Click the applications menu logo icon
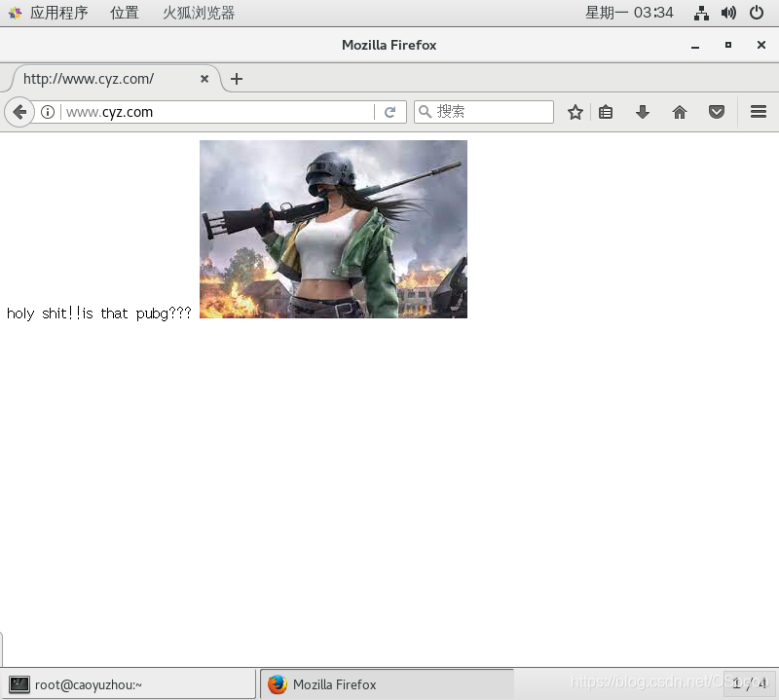The height and width of the screenshot is (700, 779). (x=15, y=13)
